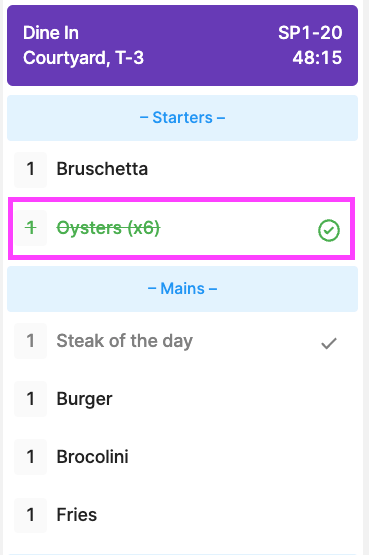The height and width of the screenshot is (555, 369).
Task: Click the gray checkmark beside Steak of the day
Action: (329, 343)
